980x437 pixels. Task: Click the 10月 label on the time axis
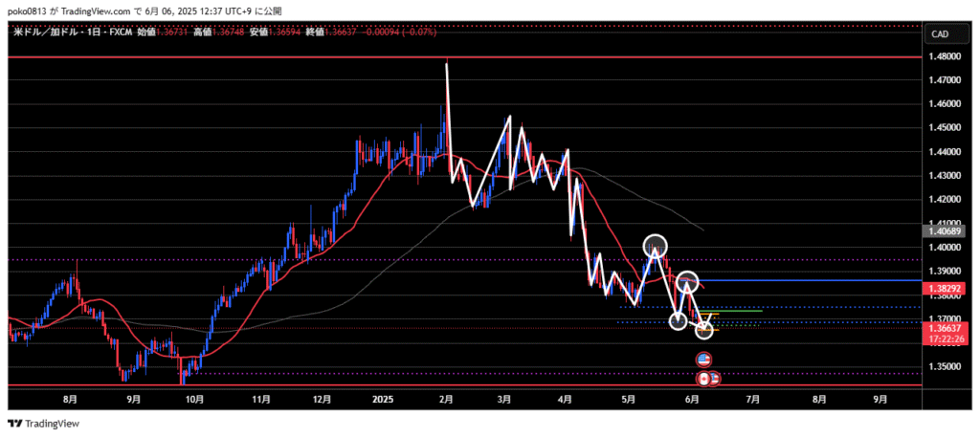click(194, 398)
